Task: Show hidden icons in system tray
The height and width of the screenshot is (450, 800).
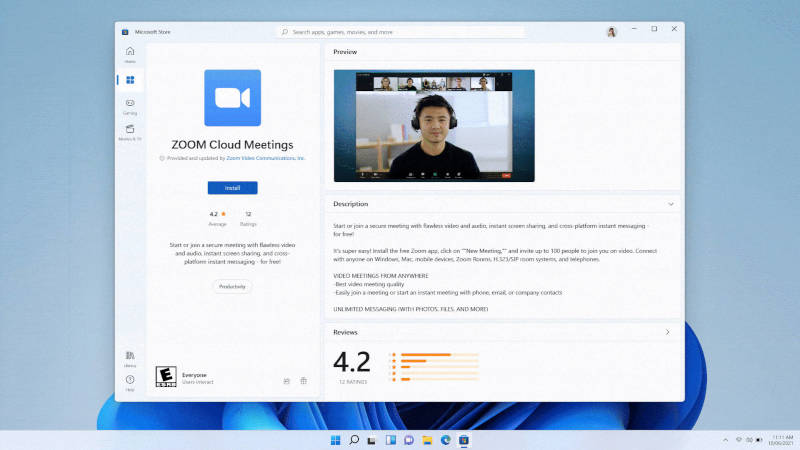Action: (725, 440)
